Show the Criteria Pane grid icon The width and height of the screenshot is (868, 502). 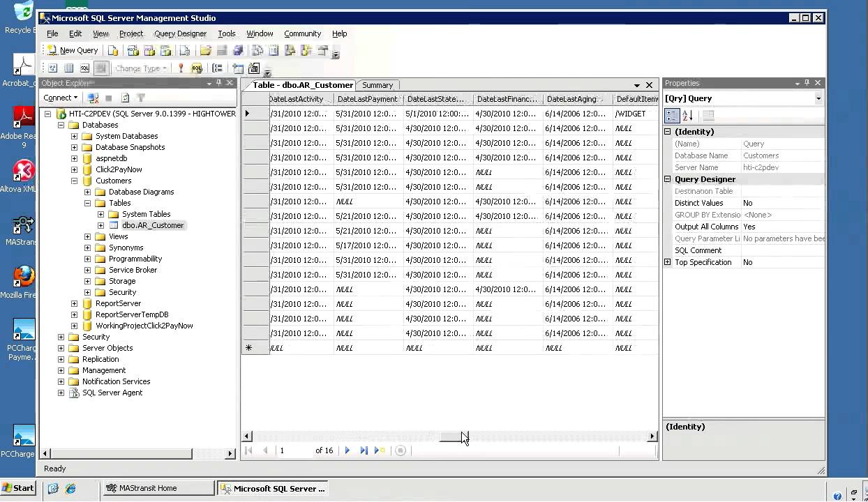[x=68, y=68]
